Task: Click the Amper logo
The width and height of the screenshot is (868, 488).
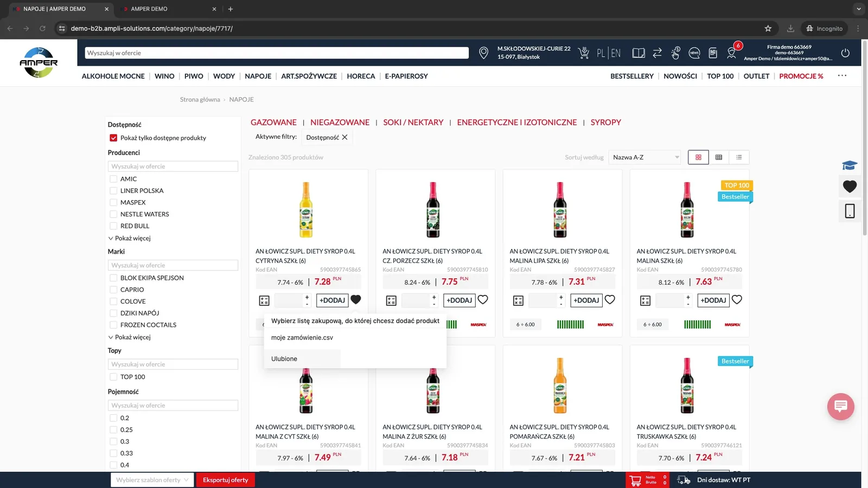Action: tap(39, 62)
